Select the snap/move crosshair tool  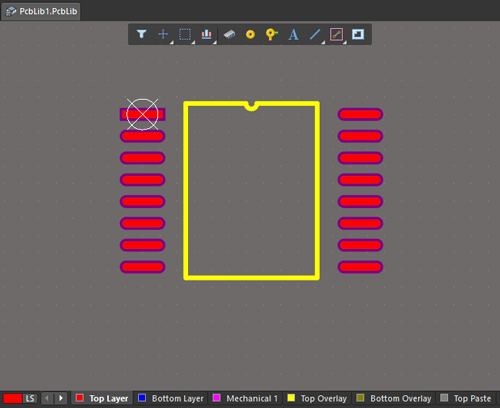point(163,34)
